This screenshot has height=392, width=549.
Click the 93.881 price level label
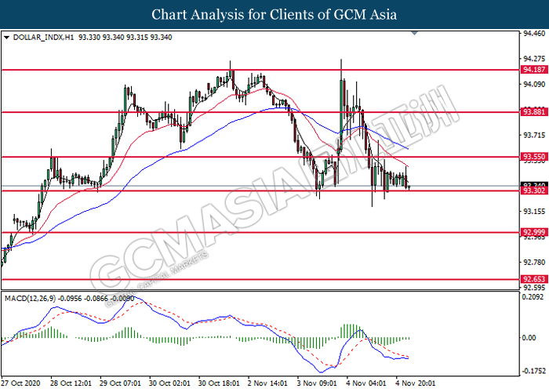pyautogui.click(x=533, y=112)
